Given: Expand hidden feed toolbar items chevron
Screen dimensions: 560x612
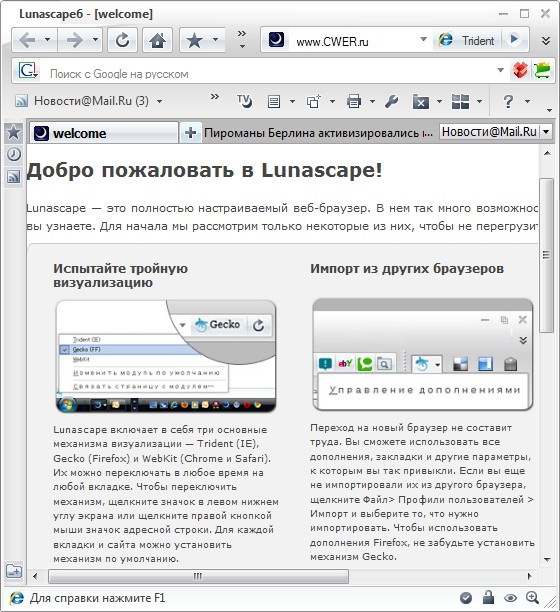Looking at the screenshot, I should (215, 97).
